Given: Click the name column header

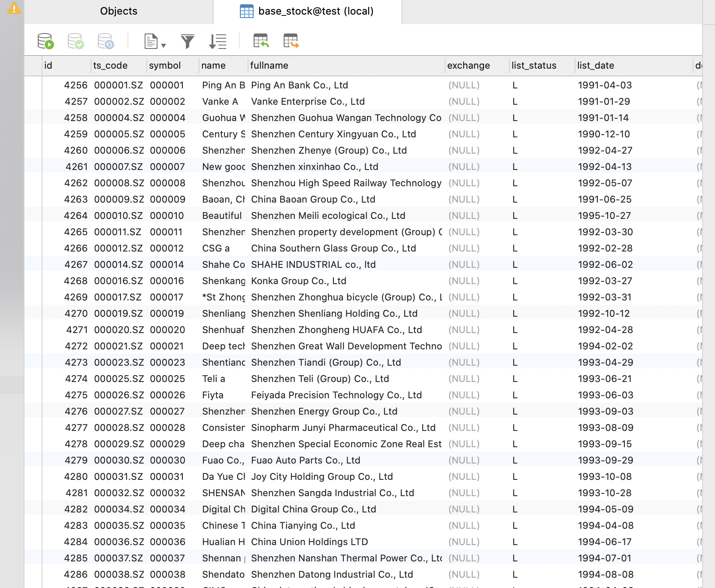Looking at the screenshot, I should click(224, 66).
